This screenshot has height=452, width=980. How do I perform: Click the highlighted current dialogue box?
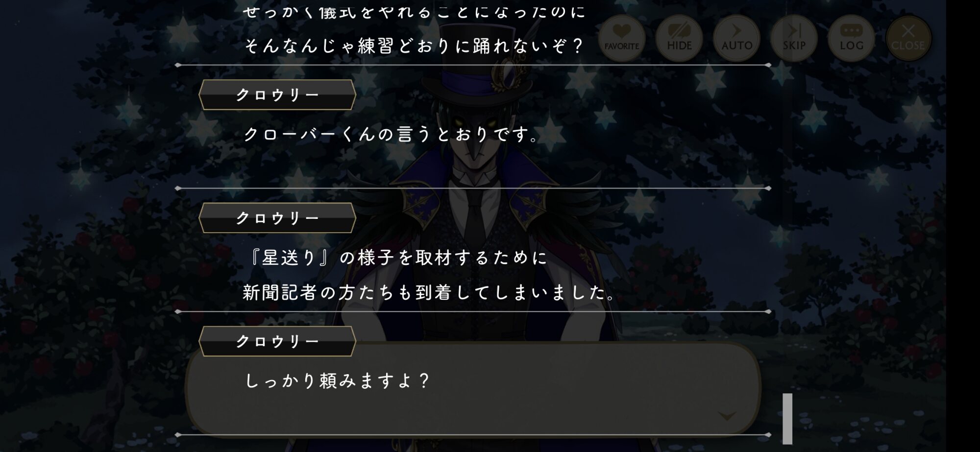click(473, 389)
